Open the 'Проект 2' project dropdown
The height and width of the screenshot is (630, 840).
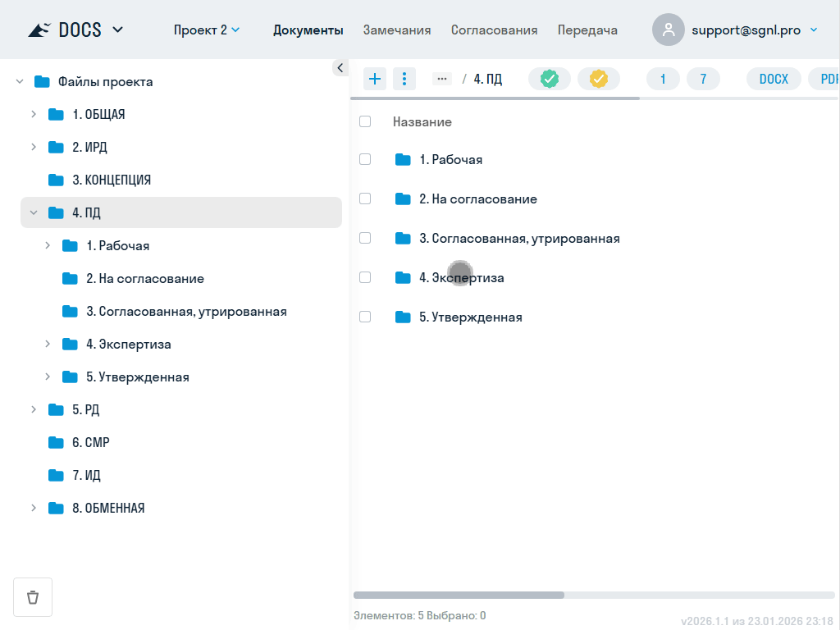click(x=203, y=29)
